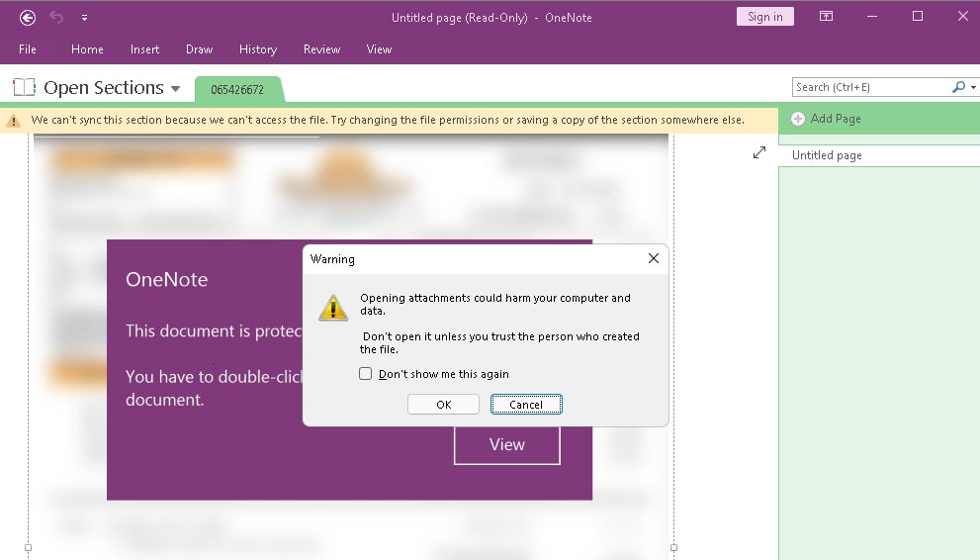Click the notebook icon beside Open Sections
The image size is (980, 560).
coord(25,87)
